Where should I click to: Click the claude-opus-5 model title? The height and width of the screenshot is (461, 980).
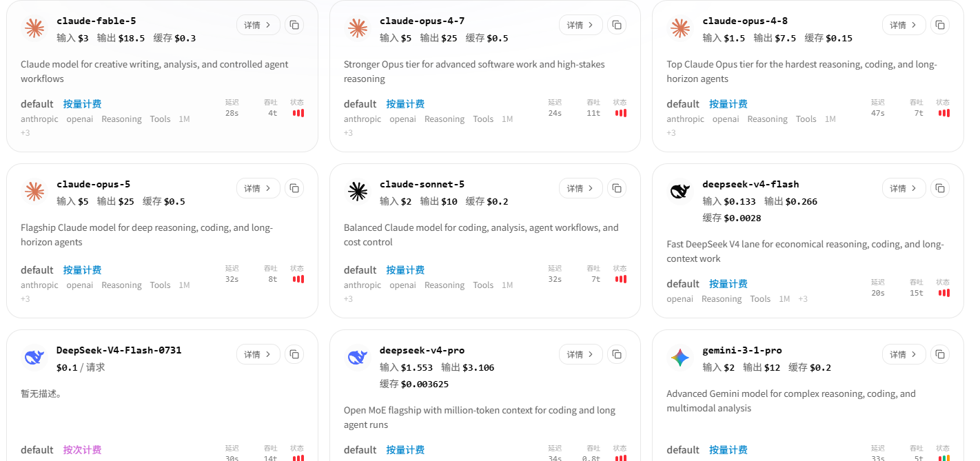click(x=93, y=184)
